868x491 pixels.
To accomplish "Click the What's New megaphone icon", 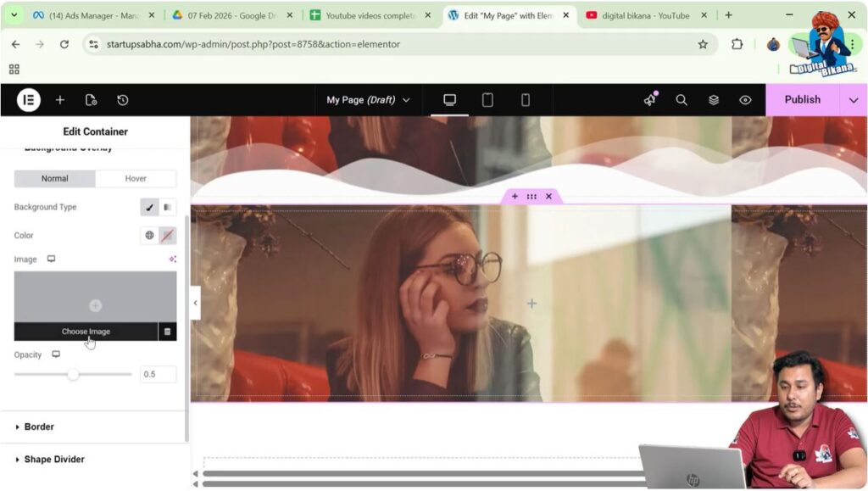I will (649, 99).
